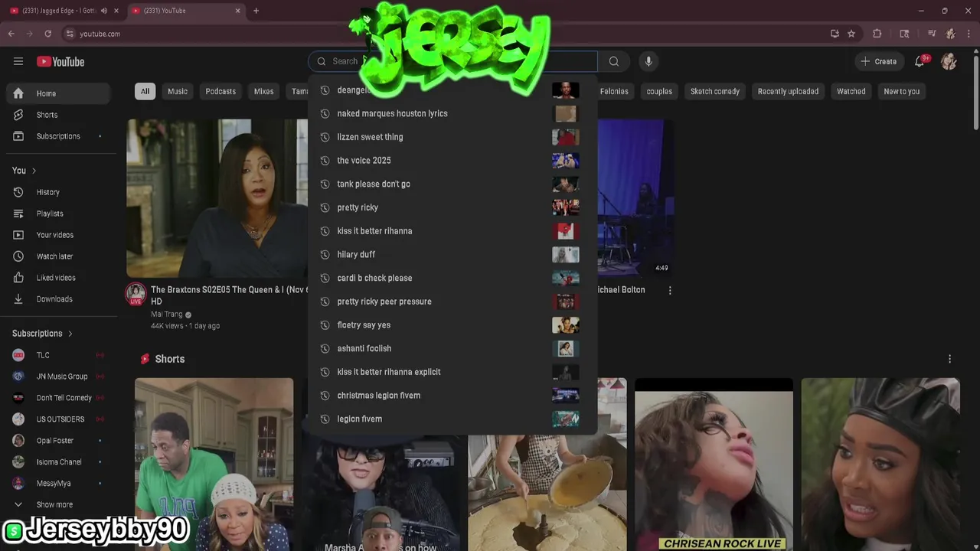Choose suggestion 'floetry say yes'
This screenshot has height=551, width=980.
pos(452,325)
